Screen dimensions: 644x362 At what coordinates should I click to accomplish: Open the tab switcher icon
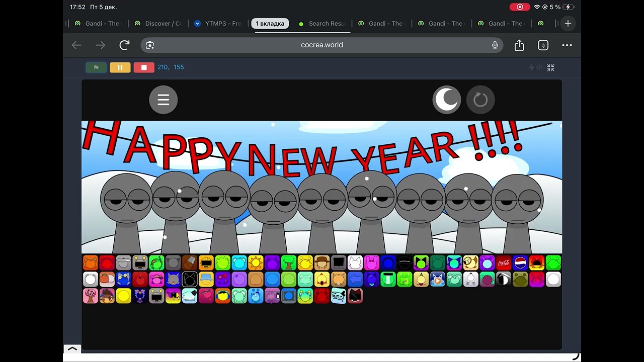(x=543, y=45)
